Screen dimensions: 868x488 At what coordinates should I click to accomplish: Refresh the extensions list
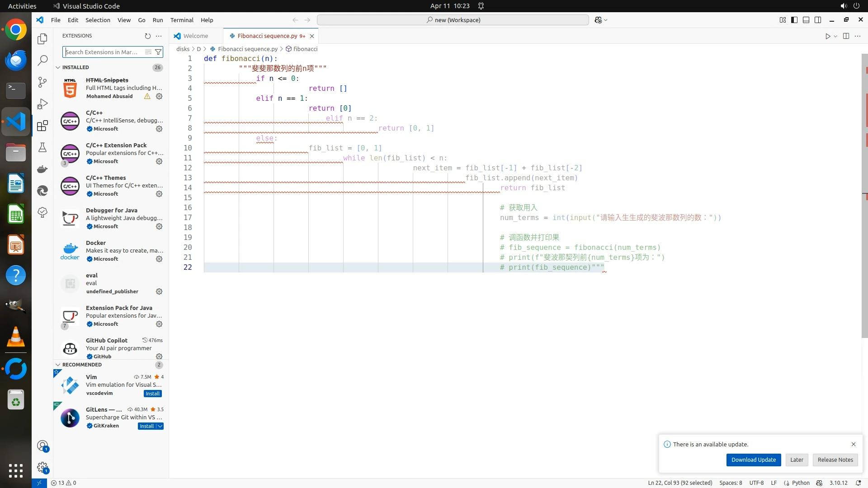pyautogui.click(x=147, y=36)
